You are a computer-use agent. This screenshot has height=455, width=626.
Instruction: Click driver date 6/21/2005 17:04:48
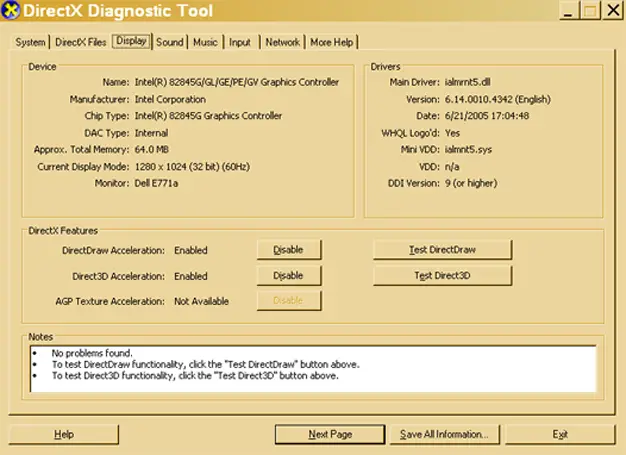[487, 116]
